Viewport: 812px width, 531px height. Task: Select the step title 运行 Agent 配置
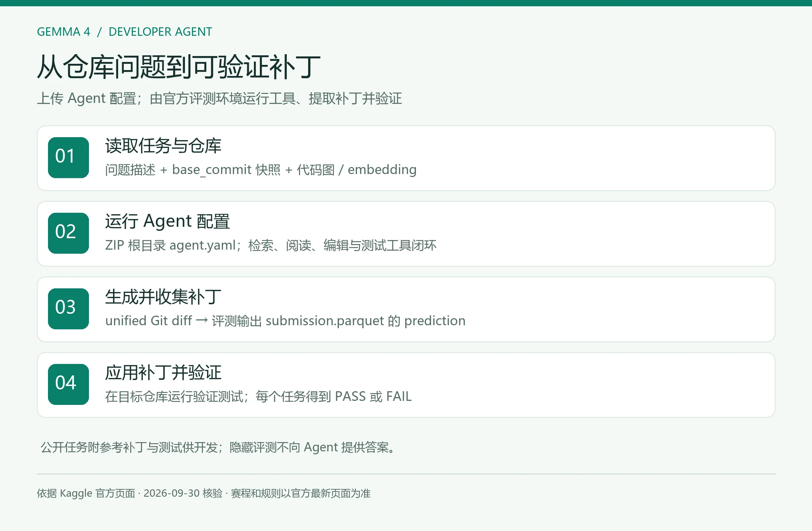(168, 221)
